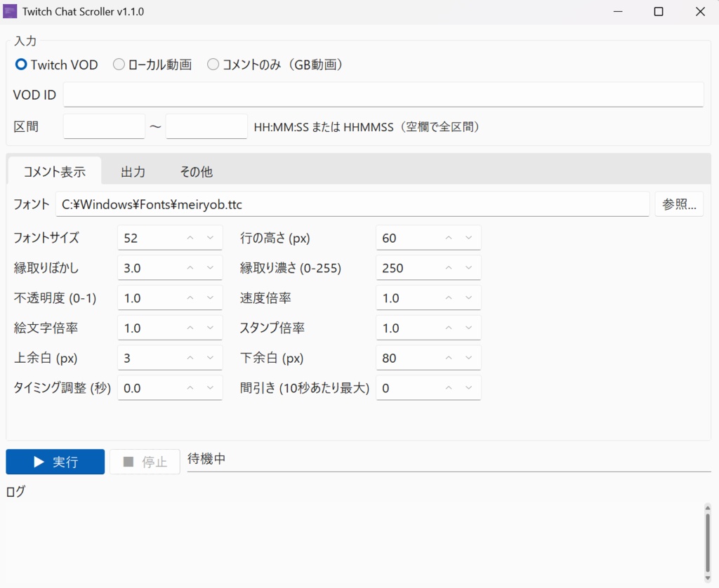This screenshot has width=719, height=588.
Task: Start processing with the 実行 button
Action: tap(55, 462)
